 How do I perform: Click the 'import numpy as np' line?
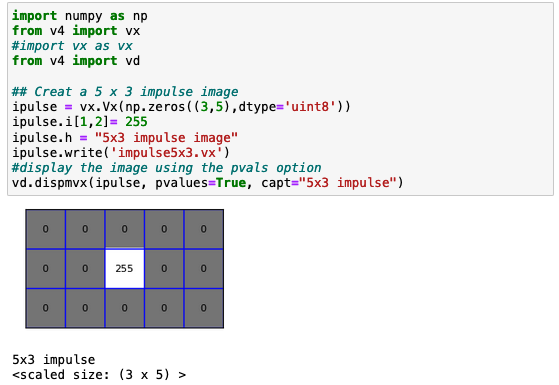tap(80, 16)
